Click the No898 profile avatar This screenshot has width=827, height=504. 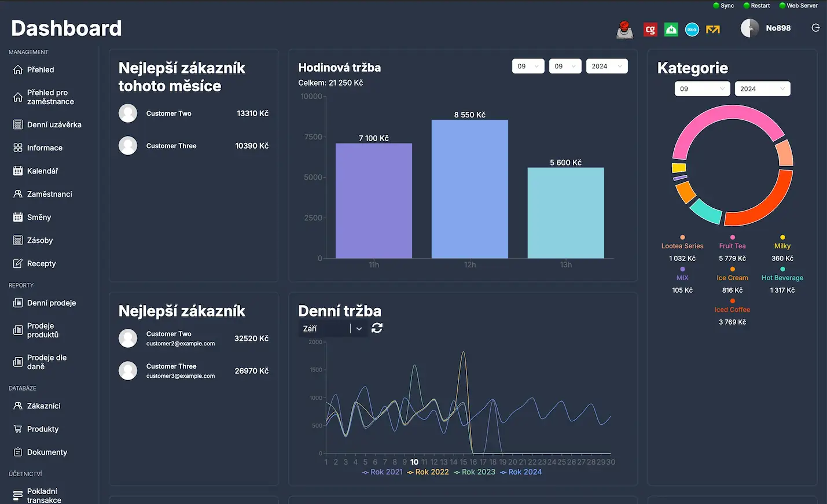[x=749, y=27]
